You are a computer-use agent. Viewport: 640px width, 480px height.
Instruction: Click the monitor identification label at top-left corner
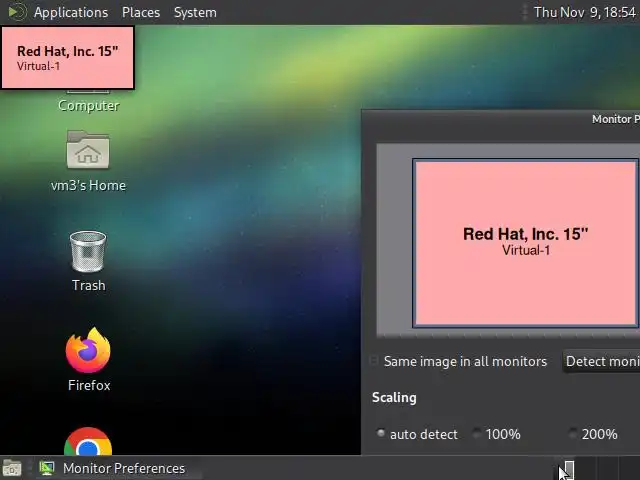pyautogui.click(x=68, y=58)
